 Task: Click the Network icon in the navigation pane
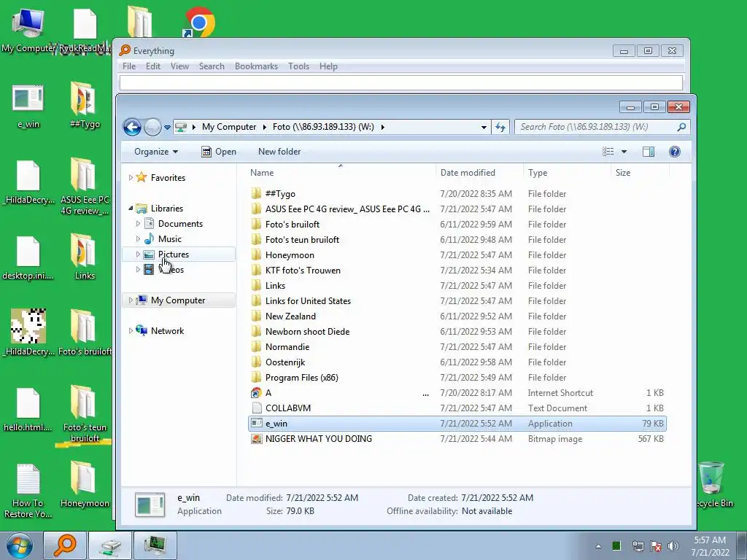142,330
